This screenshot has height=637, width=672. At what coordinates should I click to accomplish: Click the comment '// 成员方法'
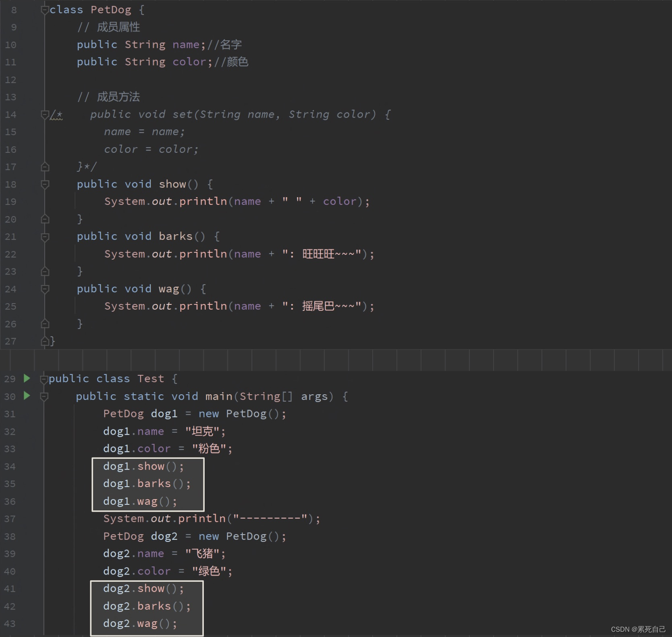[109, 97]
